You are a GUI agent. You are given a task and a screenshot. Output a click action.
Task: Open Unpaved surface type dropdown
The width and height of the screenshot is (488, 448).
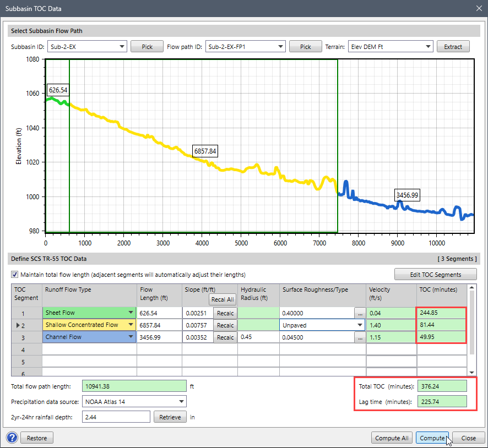click(x=359, y=325)
